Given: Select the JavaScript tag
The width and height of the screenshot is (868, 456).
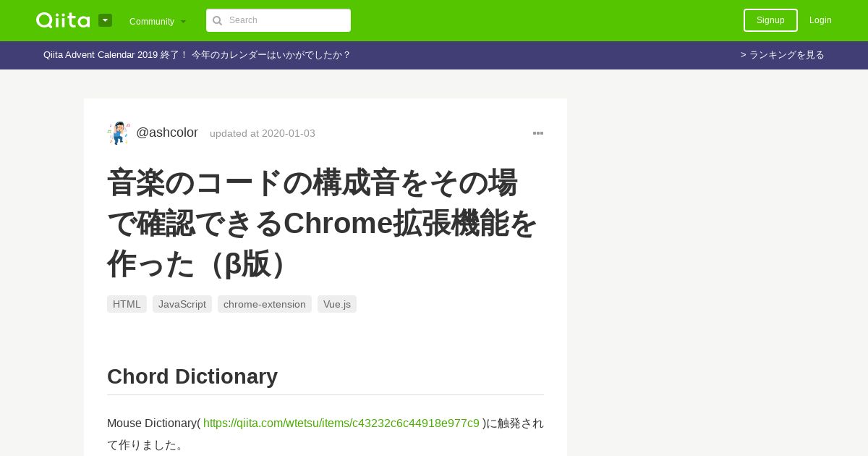Looking at the screenshot, I should (x=182, y=304).
